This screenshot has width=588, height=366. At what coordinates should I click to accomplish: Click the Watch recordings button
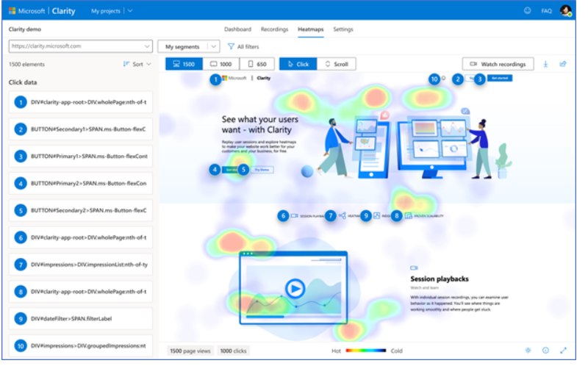coord(498,64)
